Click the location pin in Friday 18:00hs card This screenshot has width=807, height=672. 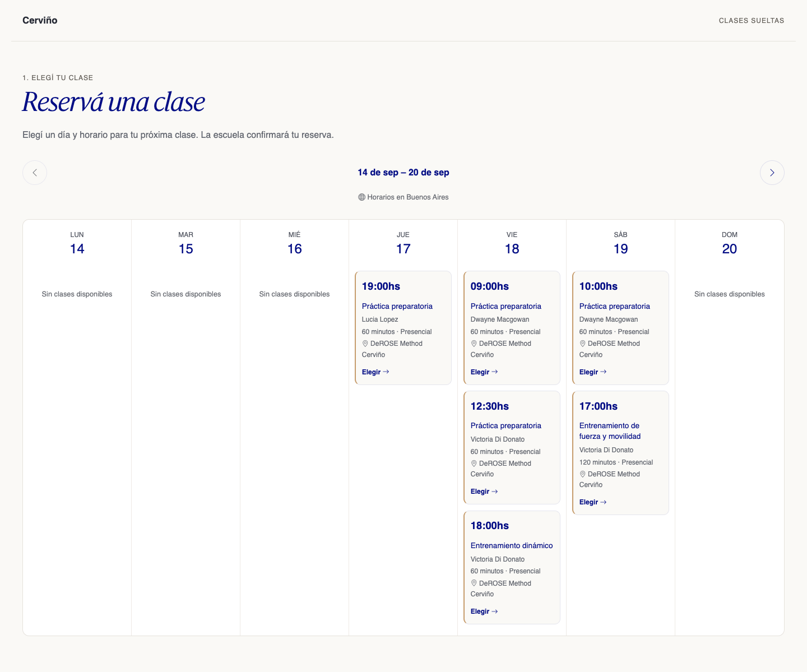tap(474, 583)
